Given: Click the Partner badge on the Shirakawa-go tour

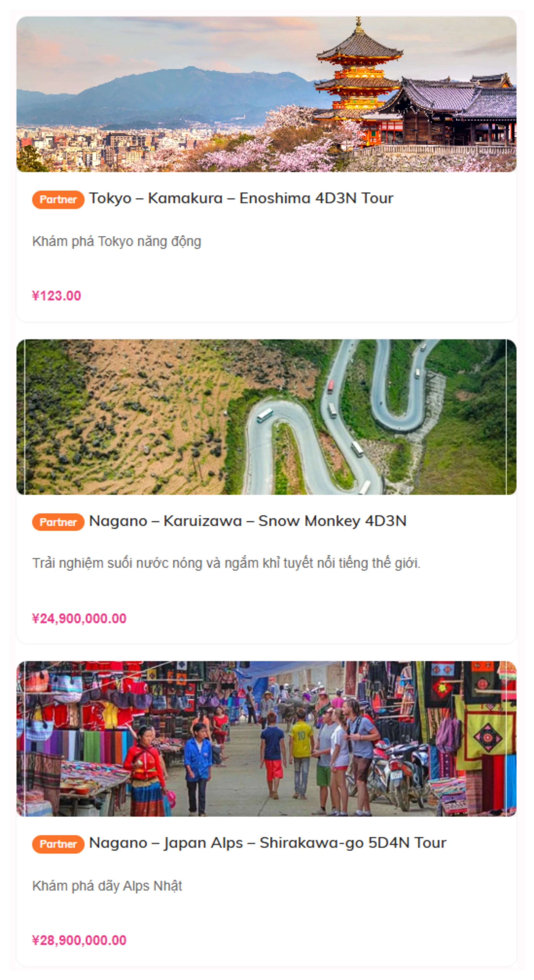Looking at the screenshot, I should pyautogui.click(x=58, y=844).
